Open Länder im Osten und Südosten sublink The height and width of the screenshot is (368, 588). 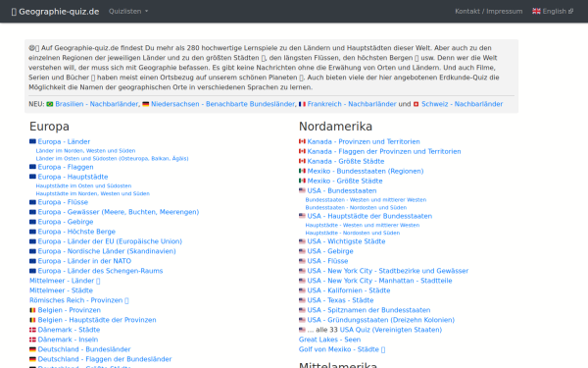coord(112,158)
